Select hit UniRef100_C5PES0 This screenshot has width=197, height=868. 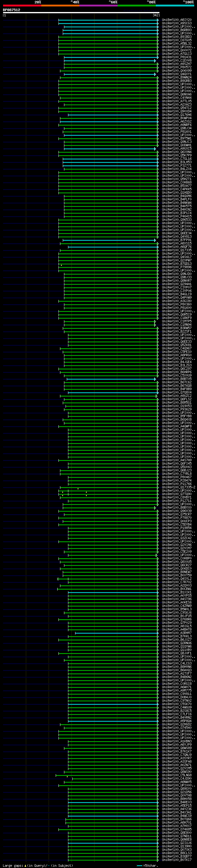177,352
